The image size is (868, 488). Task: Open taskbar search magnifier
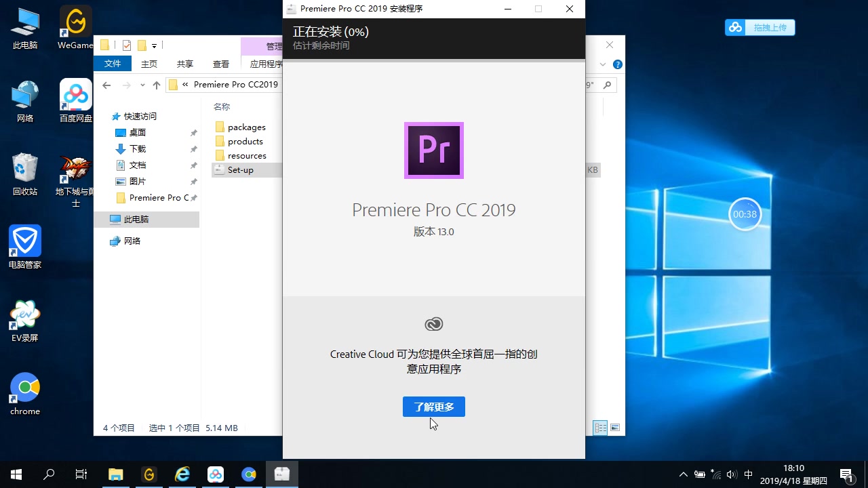49,474
